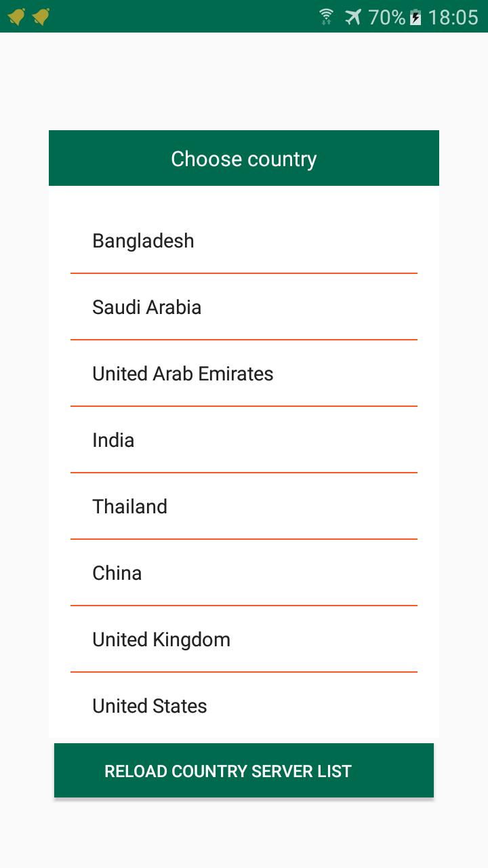Viewport: 488px width, 868px height.
Task: Tap the second bell notification icon
Action: 41,17
